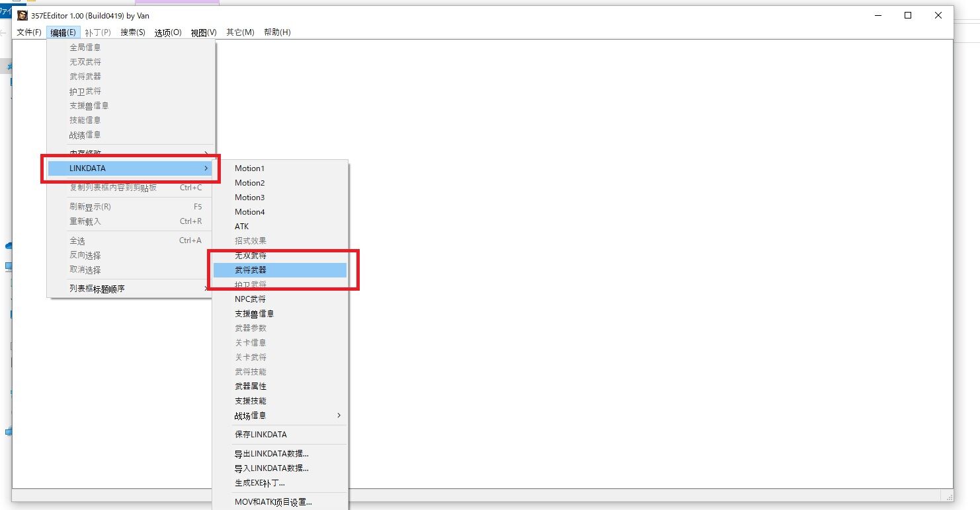Click 反向选择 menu item

point(131,255)
